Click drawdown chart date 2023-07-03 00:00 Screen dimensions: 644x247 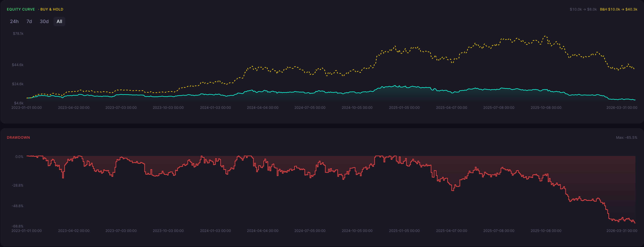coord(121,231)
